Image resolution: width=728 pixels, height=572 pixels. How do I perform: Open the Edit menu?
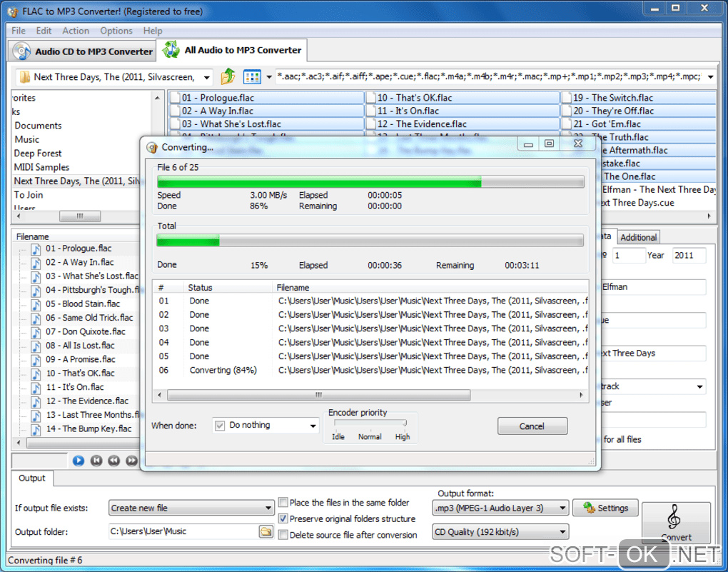click(x=44, y=31)
